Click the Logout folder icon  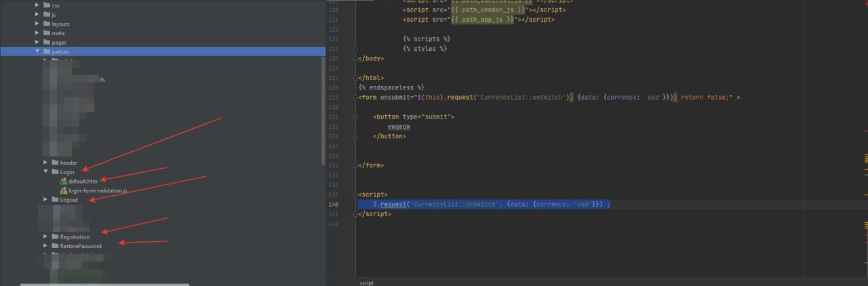pyautogui.click(x=55, y=200)
